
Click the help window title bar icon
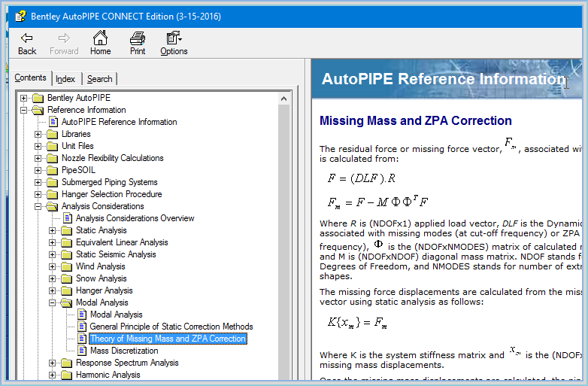pos(20,16)
